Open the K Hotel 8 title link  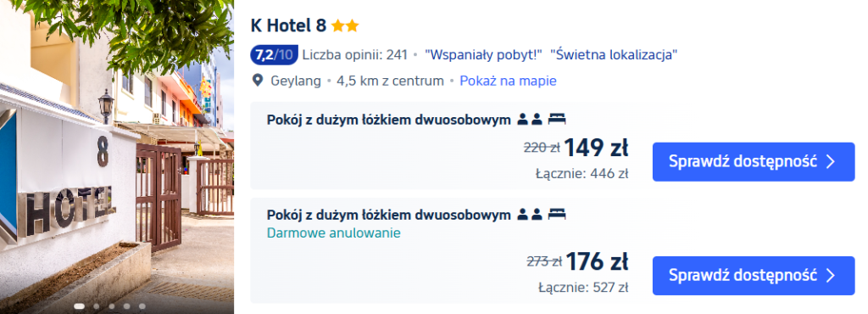point(288,25)
